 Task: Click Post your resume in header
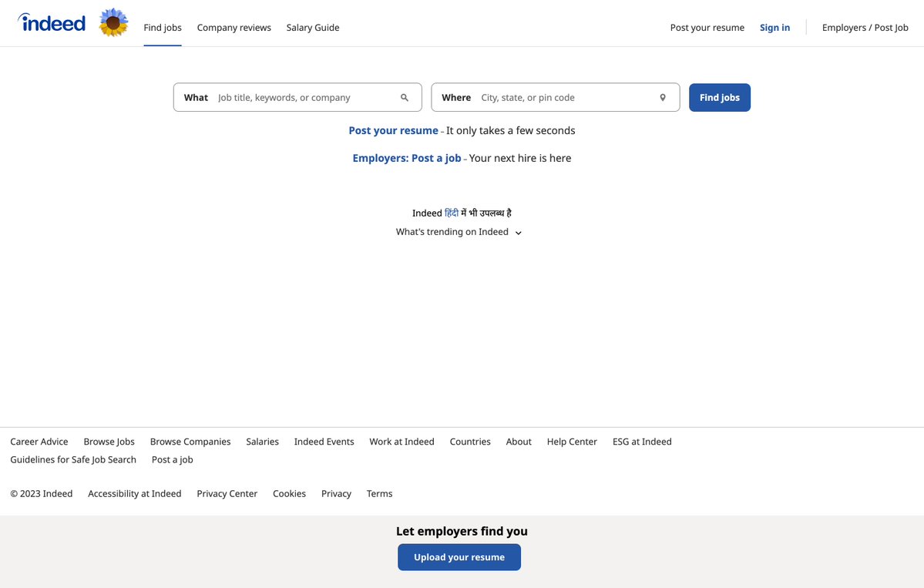pyautogui.click(x=707, y=28)
